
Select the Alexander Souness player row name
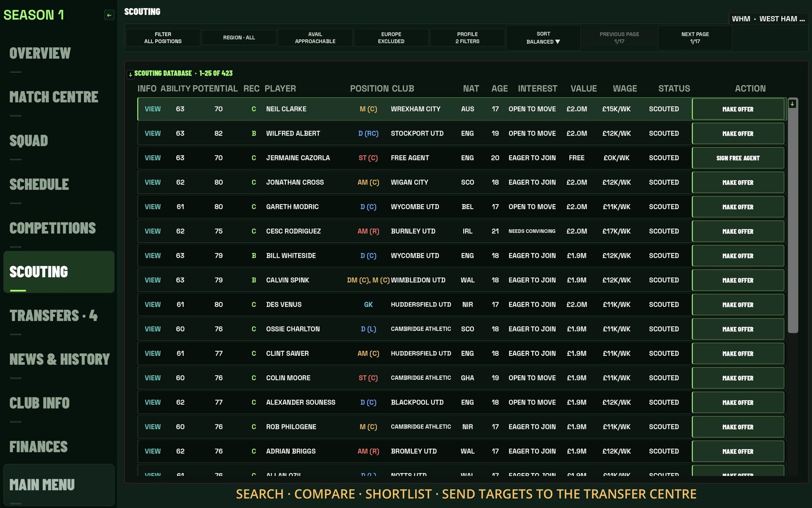coord(300,402)
